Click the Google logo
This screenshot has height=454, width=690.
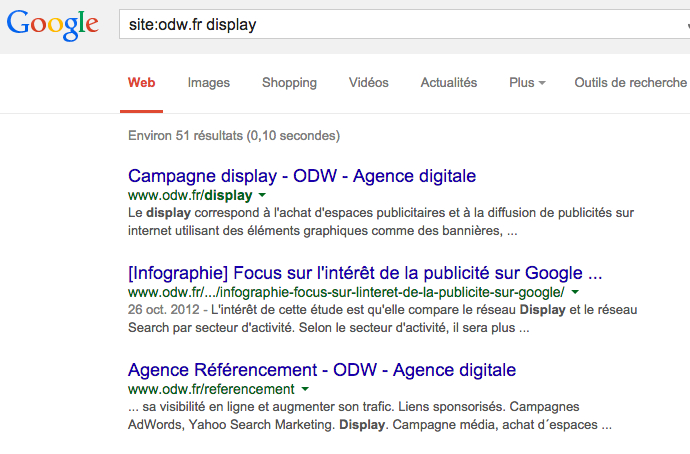click(x=52, y=25)
